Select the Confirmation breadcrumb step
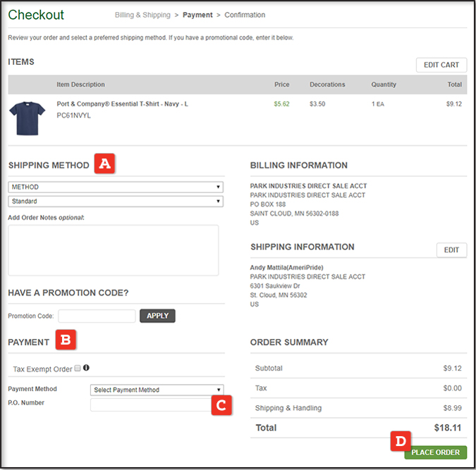Screen dimensions: 476x470 (x=245, y=15)
